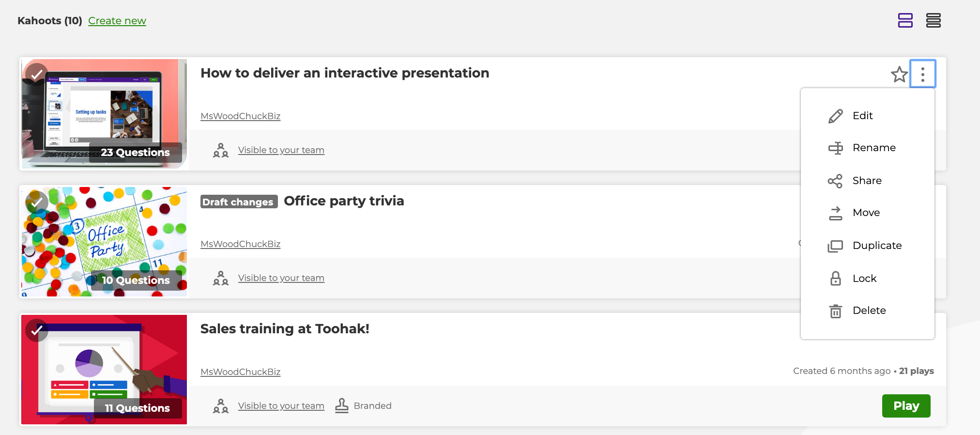Close the three-dot options menu button

[922, 74]
